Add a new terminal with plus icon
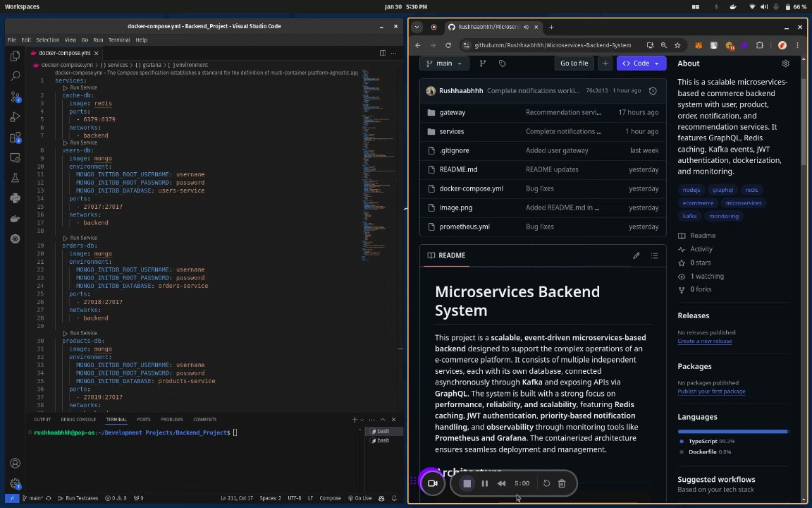The image size is (812, 508). coord(355,419)
